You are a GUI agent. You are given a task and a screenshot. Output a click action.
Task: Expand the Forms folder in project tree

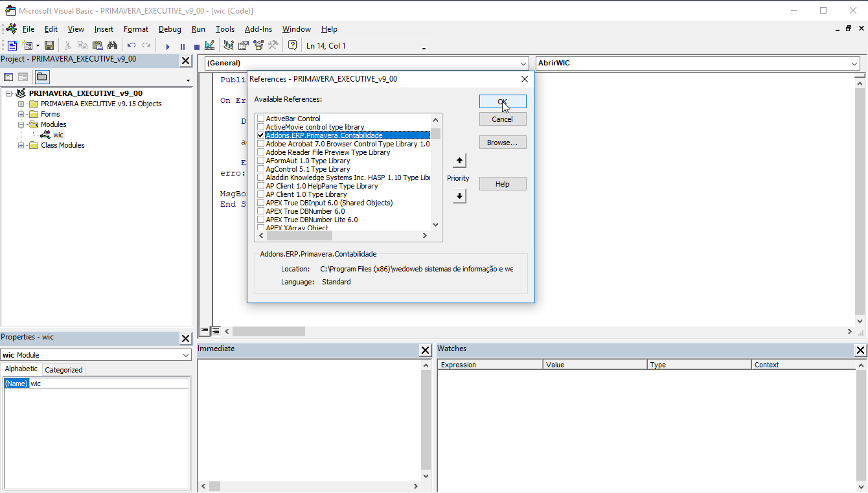(x=21, y=114)
